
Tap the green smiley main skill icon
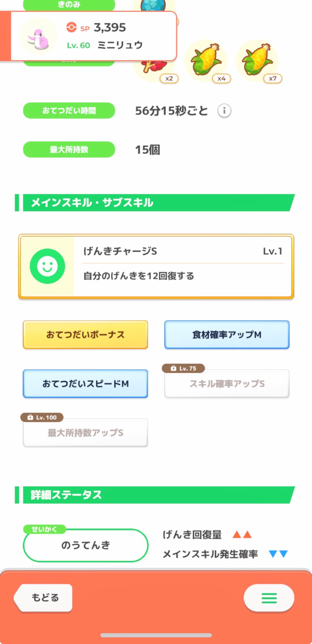pos(47,266)
